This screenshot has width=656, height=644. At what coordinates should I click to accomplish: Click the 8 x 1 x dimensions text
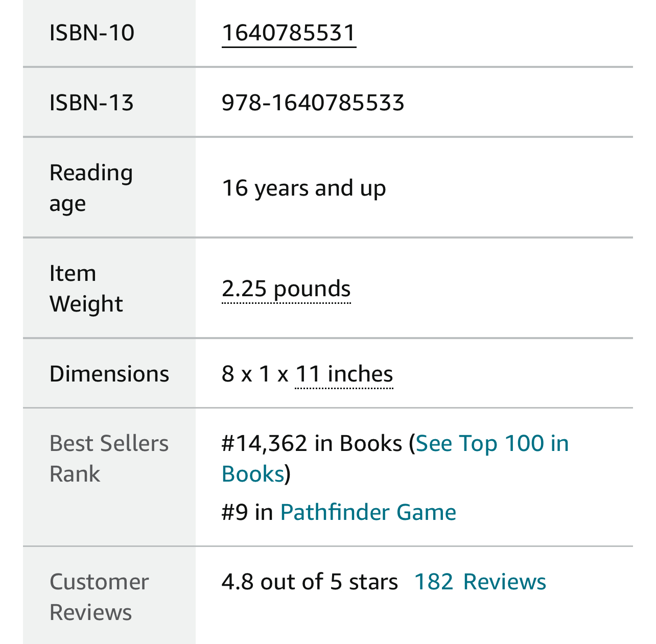pos(255,374)
